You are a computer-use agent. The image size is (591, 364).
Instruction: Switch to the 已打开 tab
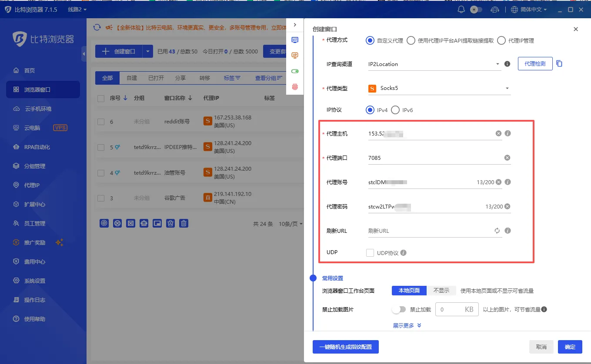tap(156, 78)
